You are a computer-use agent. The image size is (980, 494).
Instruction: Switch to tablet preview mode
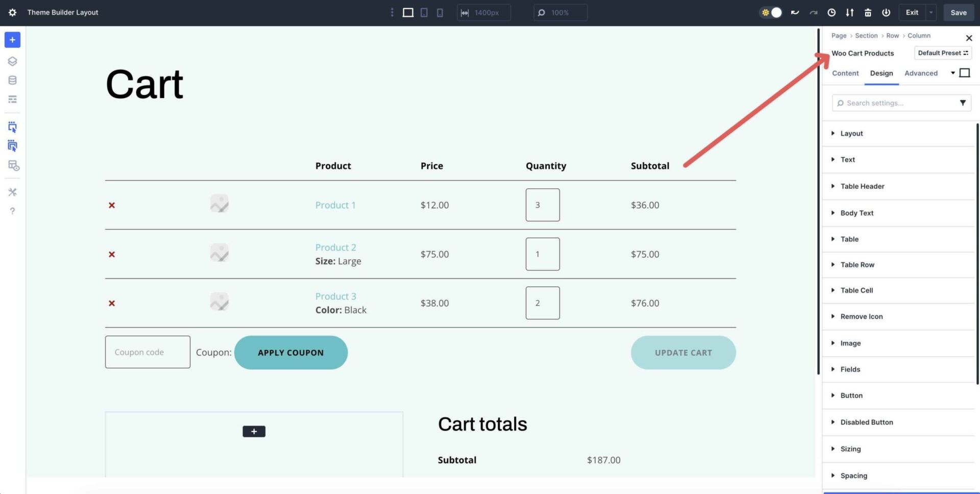coord(424,12)
